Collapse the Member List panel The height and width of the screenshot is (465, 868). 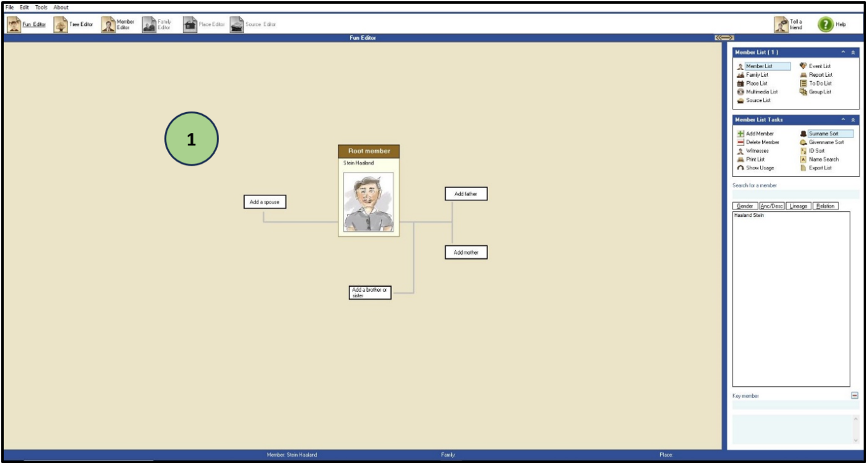853,53
